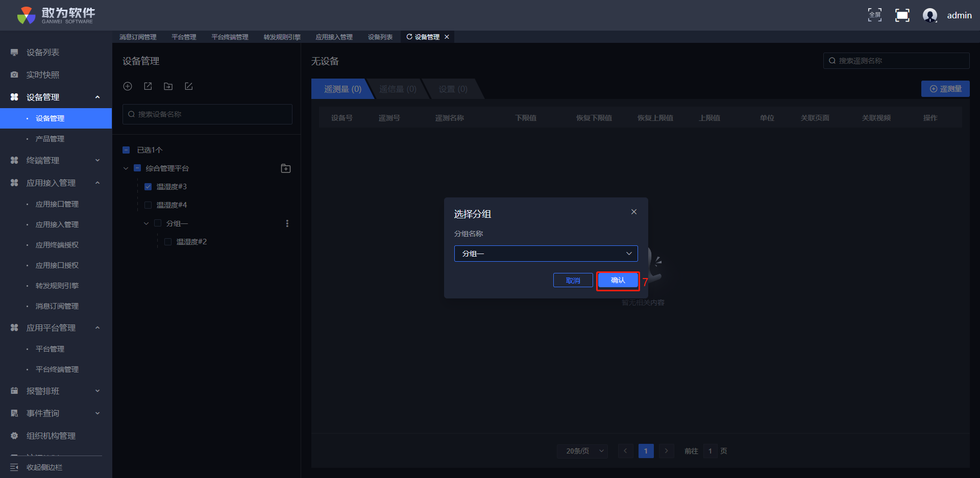Image resolution: width=980 pixels, height=478 pixels.
Task: Switch to the 平台终端管理 top tab
Action: (x=230, y=37)
